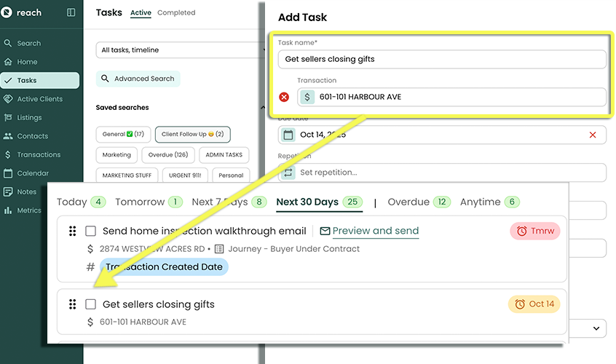Click drag handle for closing gifts task

tap(72, 304)
